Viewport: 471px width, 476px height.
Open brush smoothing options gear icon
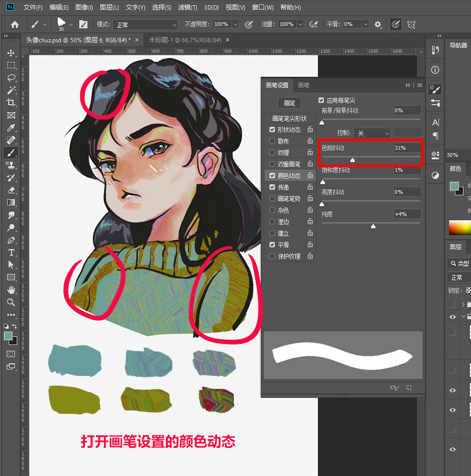click(x=378, y=24)
